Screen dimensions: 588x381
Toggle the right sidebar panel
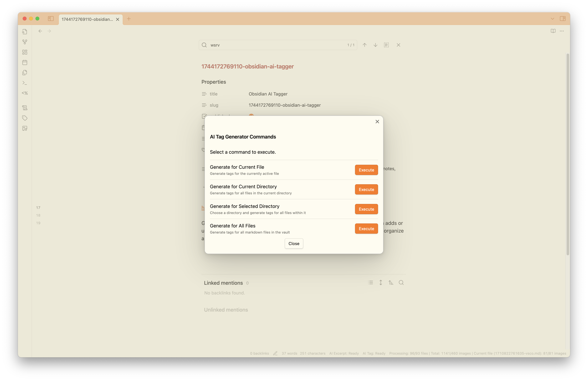(563, 19)
